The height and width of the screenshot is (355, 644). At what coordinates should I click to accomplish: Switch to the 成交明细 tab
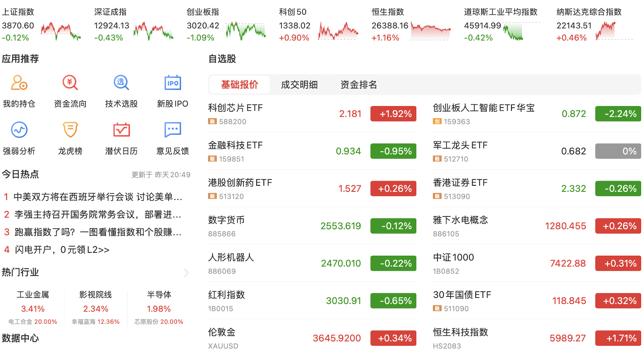(299, 85)
